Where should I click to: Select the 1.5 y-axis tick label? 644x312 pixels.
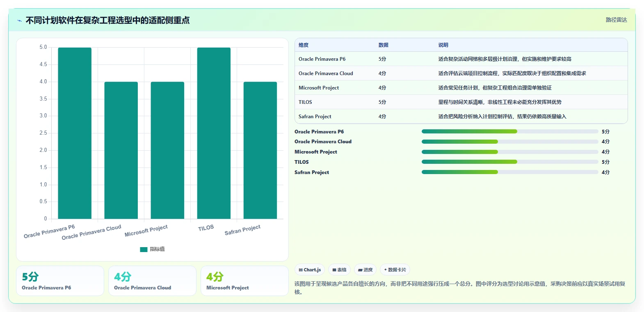coord(43,167)
